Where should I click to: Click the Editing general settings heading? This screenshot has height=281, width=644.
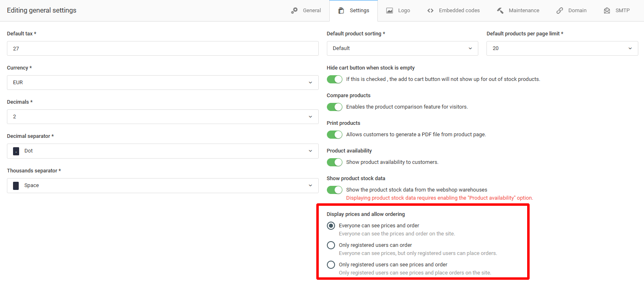click(x=42, y=11)
